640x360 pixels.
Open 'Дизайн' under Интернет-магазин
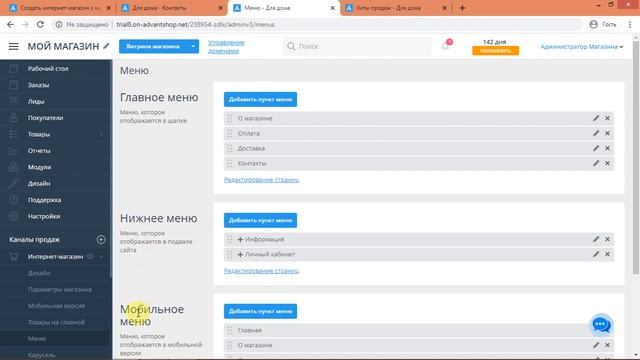[x=39, y=273]
